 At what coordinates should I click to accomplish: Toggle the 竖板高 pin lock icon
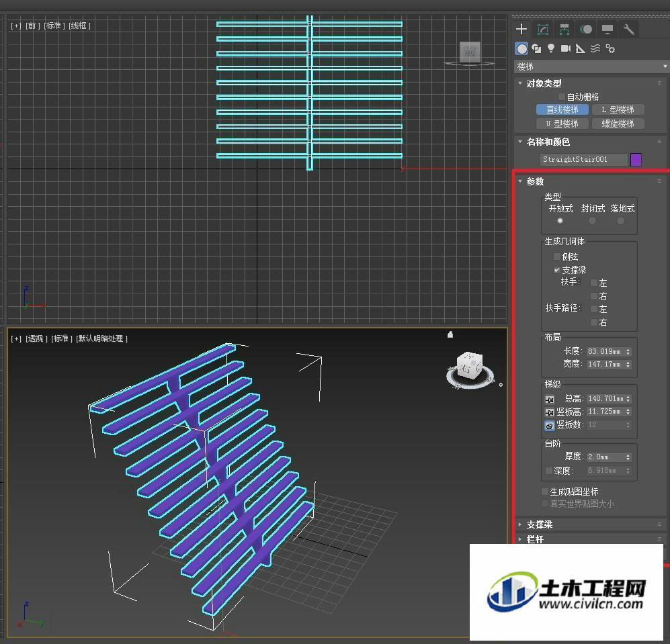(550, 412)
